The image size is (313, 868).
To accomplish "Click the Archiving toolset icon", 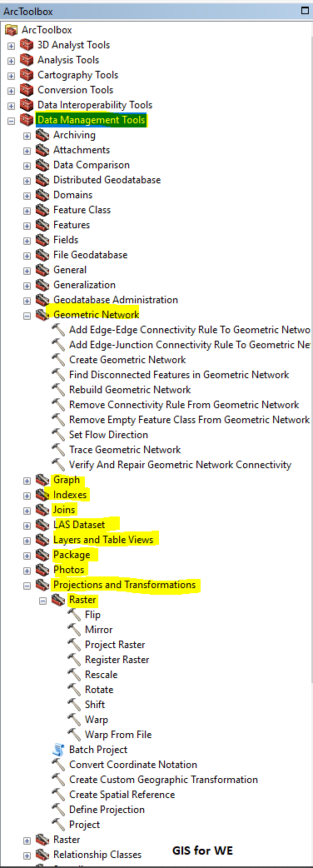I will click(x=42, y=135).
